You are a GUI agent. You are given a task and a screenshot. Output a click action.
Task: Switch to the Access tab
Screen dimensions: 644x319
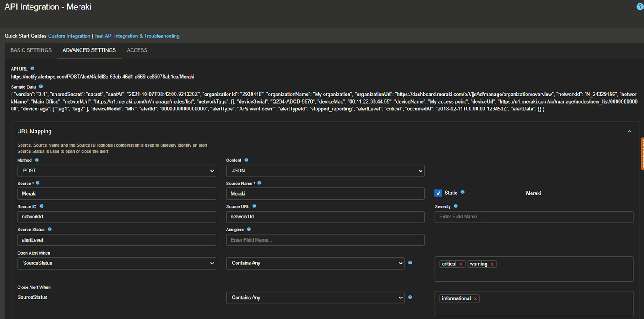coord(137,50)
